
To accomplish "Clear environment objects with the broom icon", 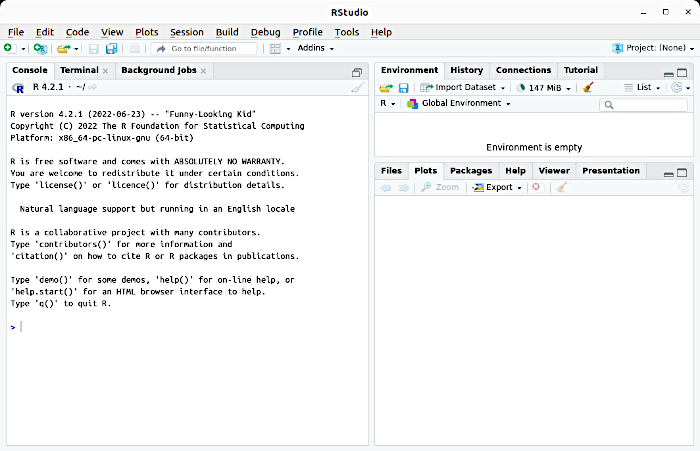I will tap(588, 87).
